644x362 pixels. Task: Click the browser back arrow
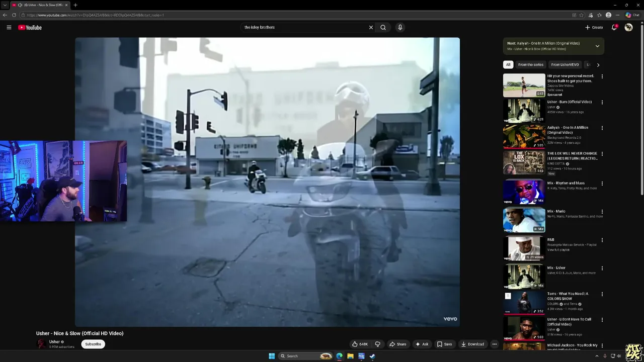5,15
